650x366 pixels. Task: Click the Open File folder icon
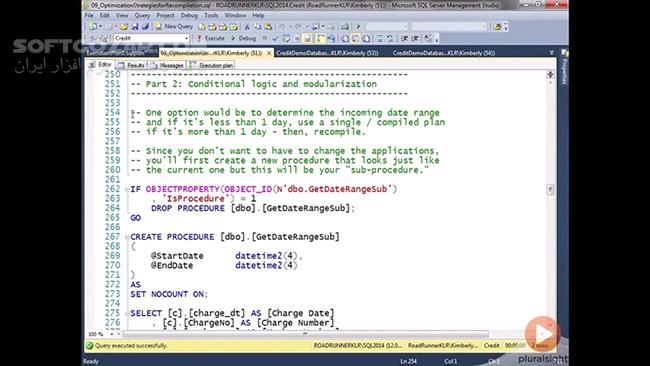coord(124,27)
